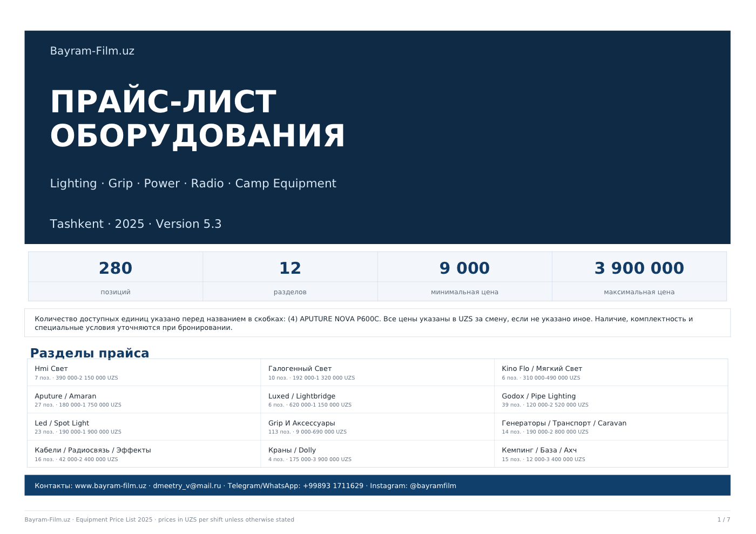Image resolution: width=756 pixels, height=534 pixels.
Task: Click the 39 поз. · 120 000-2 520 000 UZS line
Action: [545, 405]
